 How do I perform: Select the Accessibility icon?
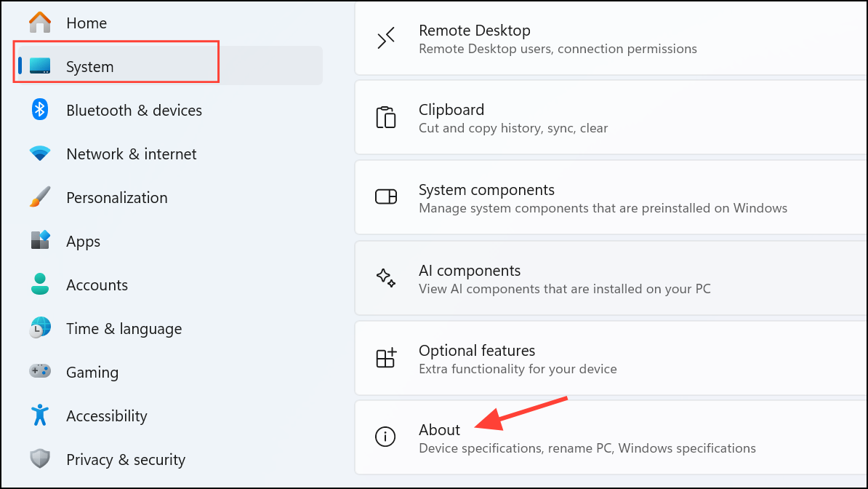pyautogui.click(x=39, y=416)
